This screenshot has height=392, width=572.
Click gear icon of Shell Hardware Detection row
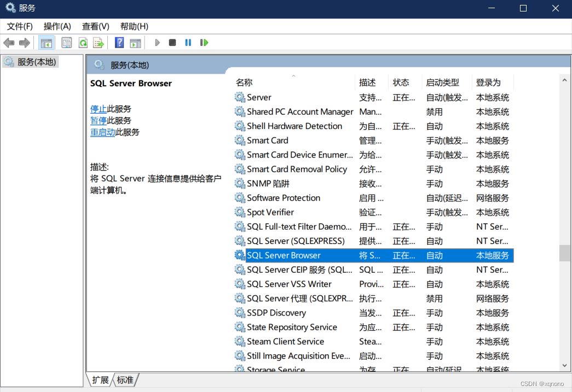(x=240, y=126)
